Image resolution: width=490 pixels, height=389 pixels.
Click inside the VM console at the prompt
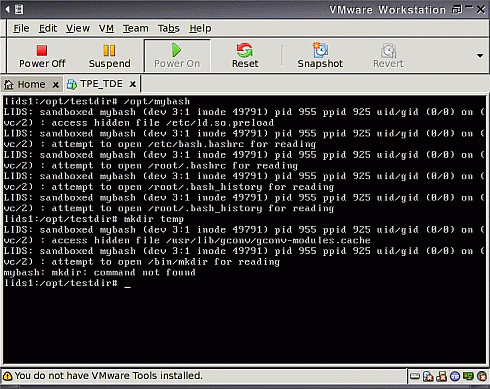click(x=127, y=284)
